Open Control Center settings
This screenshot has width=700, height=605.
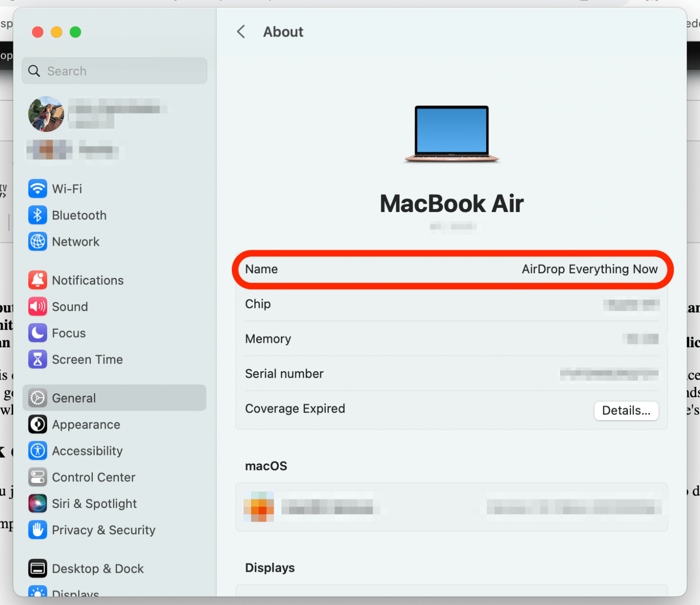(x=93, y=477)
